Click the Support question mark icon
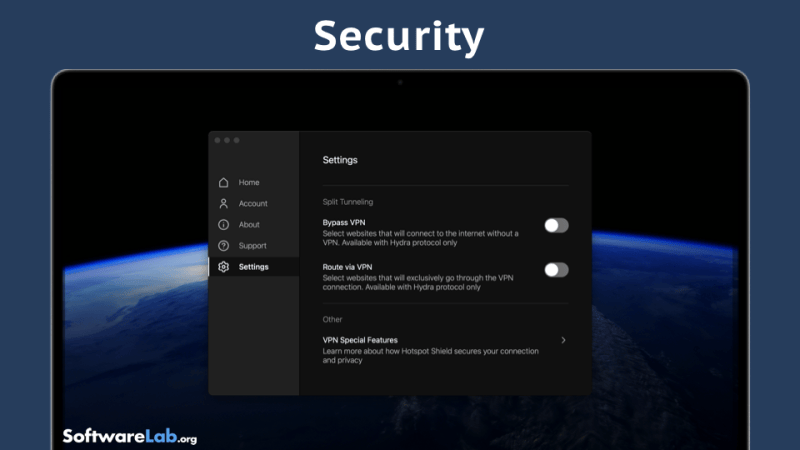This screenshot has width=800, height=450. tap(223, 246)
